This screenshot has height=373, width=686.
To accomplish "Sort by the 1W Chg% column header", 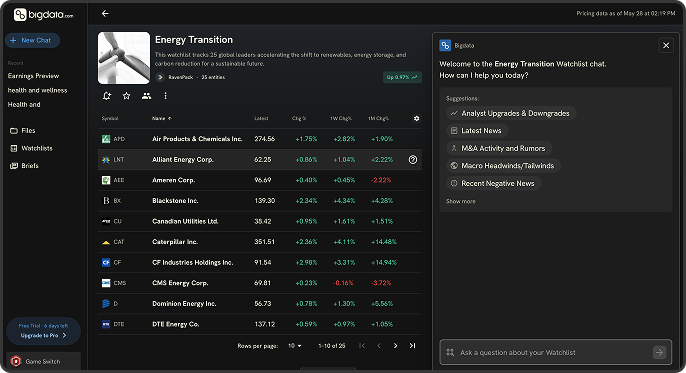I will [341, 119].
